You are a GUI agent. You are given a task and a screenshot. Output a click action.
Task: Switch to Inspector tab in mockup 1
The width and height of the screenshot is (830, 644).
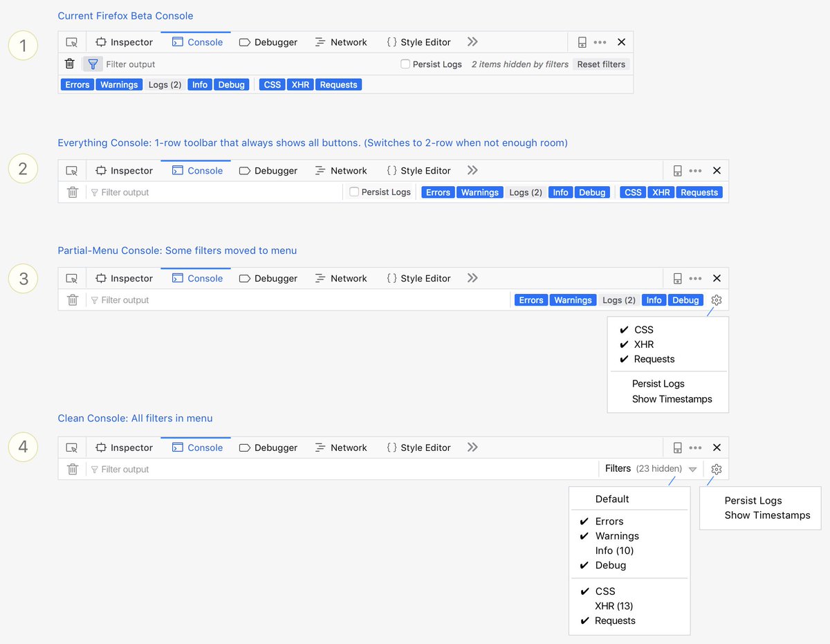(124, 42)
